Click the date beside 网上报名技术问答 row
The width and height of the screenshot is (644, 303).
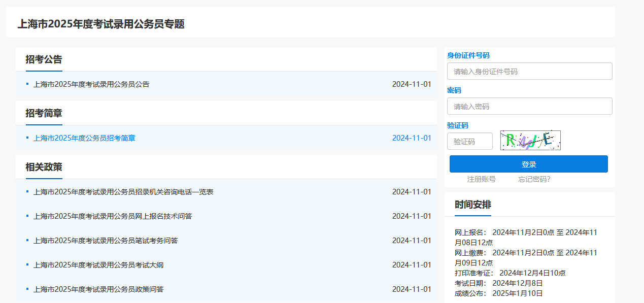pos(412,216)
